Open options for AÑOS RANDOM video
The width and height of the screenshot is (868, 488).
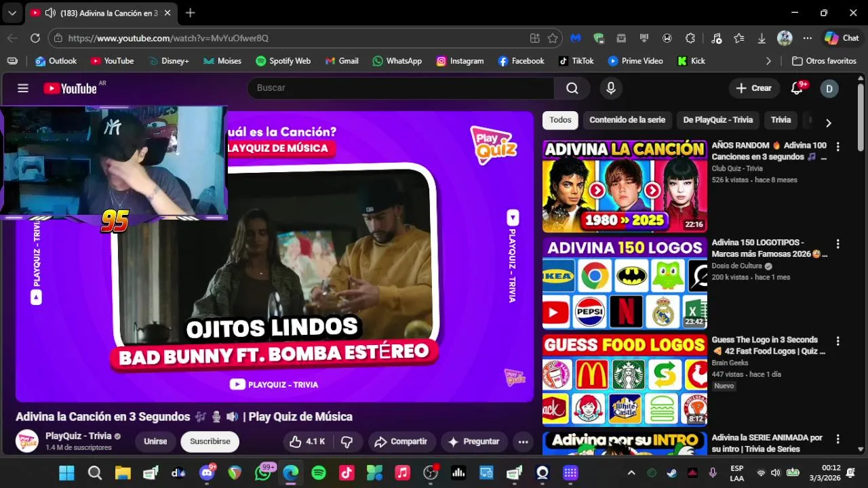tap(838, 146)
